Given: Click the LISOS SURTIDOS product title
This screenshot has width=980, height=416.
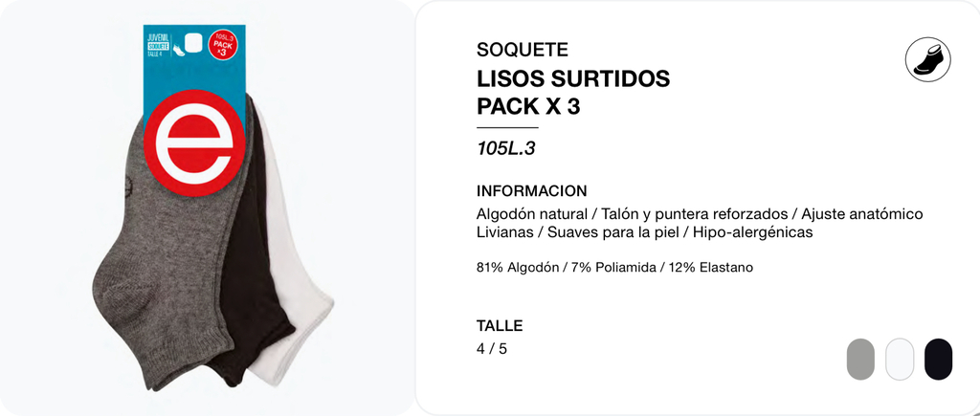Looking at the screenshot, I should (573, 78).
